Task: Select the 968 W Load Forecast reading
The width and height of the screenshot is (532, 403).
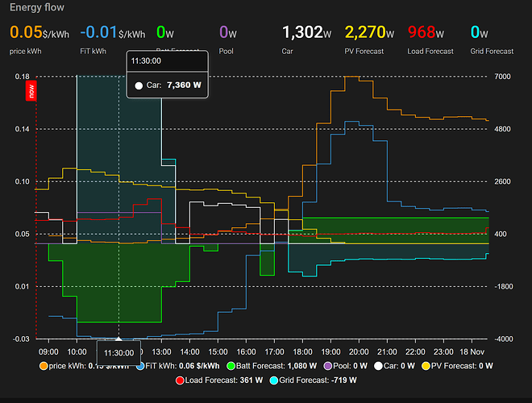Action: coord(432,32)
